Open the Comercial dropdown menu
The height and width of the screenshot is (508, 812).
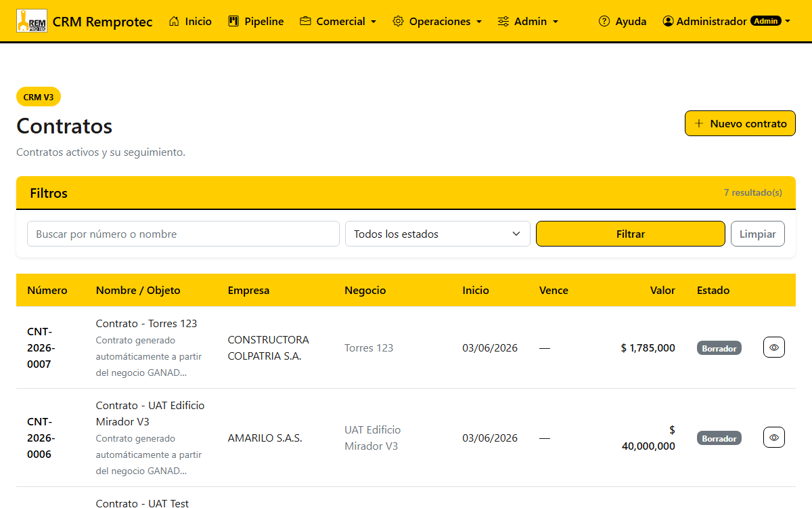click(338, 21)
